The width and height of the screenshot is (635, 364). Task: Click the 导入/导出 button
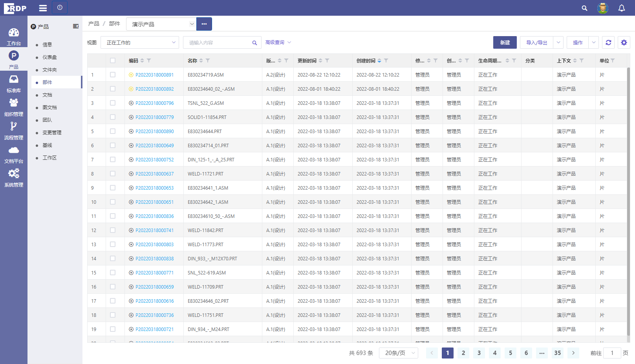pyautogui.click(x=536, y=42)
